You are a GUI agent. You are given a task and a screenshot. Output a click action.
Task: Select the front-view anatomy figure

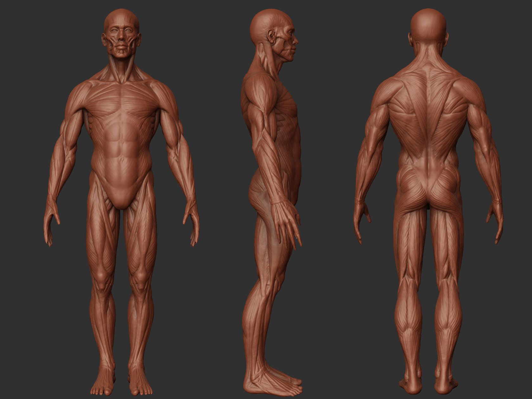tap(121, 203)
